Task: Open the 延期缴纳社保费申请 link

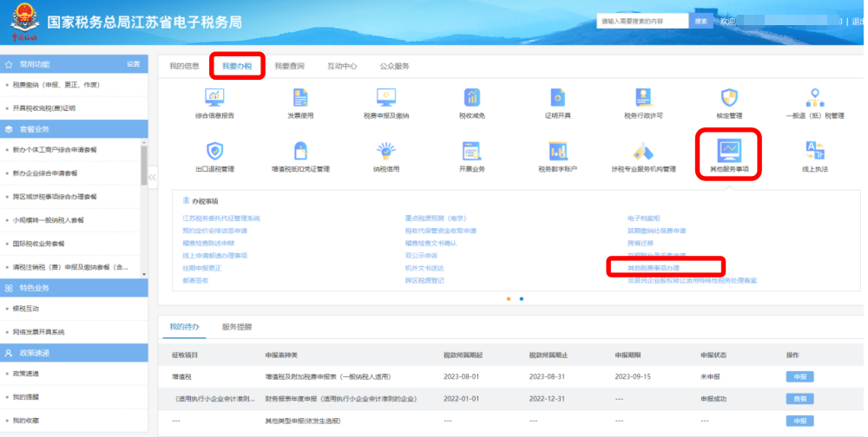Action: [x=656, y=231]
